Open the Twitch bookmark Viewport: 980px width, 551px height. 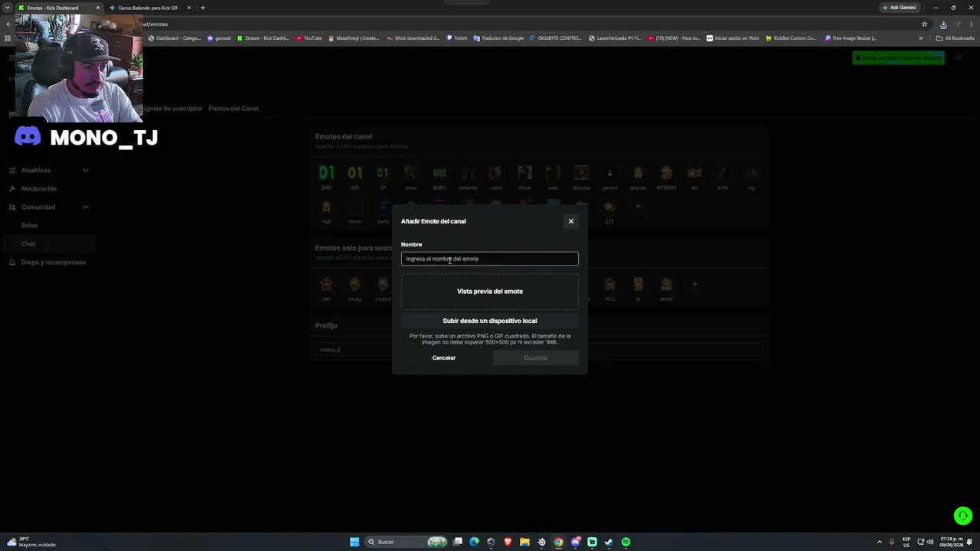click(457, 38)
